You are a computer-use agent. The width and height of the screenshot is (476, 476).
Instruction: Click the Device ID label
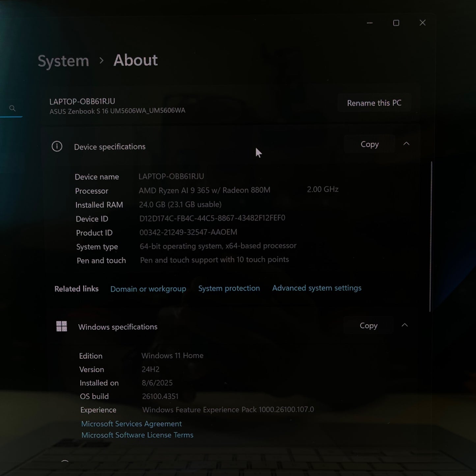pyautogui.click(x=92, y=219)
